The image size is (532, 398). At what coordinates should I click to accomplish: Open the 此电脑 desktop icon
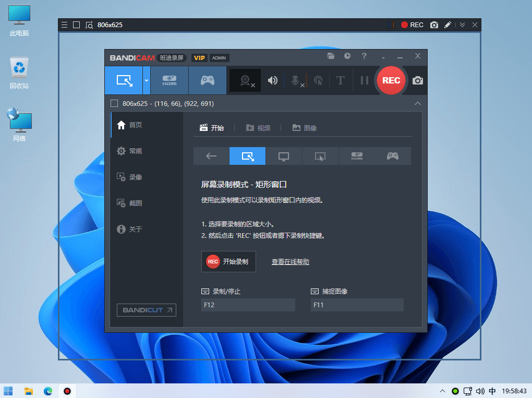[19, 21]
